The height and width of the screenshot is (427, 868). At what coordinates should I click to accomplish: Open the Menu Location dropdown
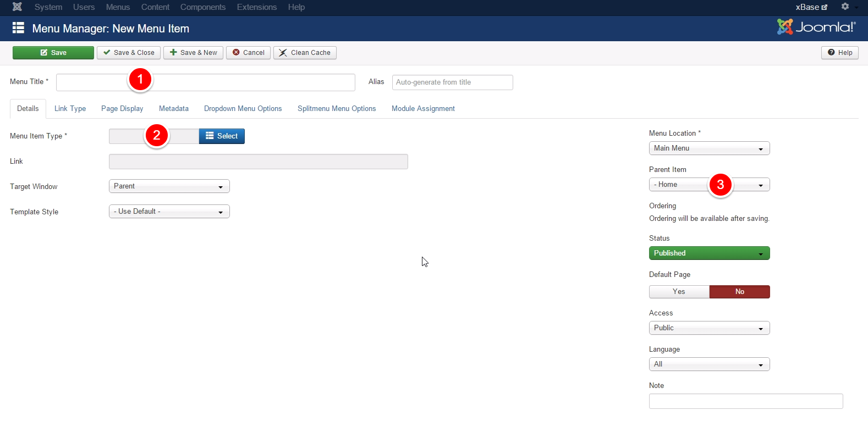click(x=710, y=148)
